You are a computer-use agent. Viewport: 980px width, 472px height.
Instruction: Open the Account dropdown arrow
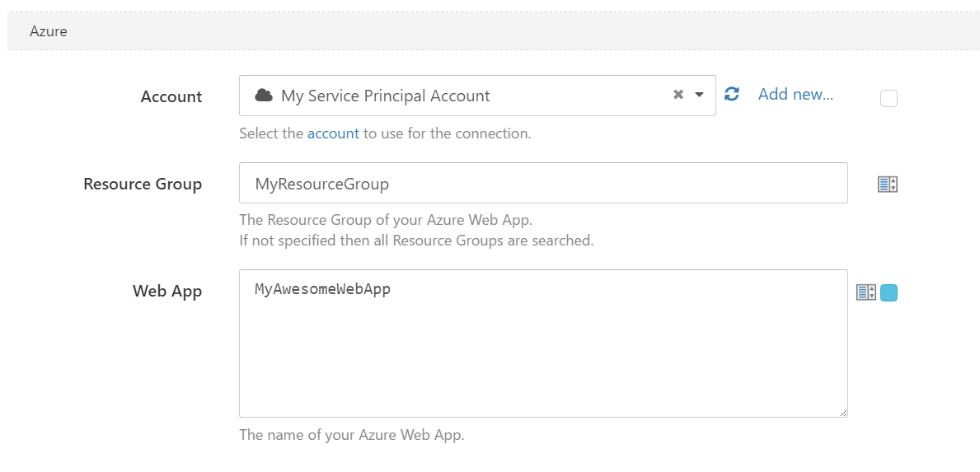pyautogui.click(x=700, y=95)
